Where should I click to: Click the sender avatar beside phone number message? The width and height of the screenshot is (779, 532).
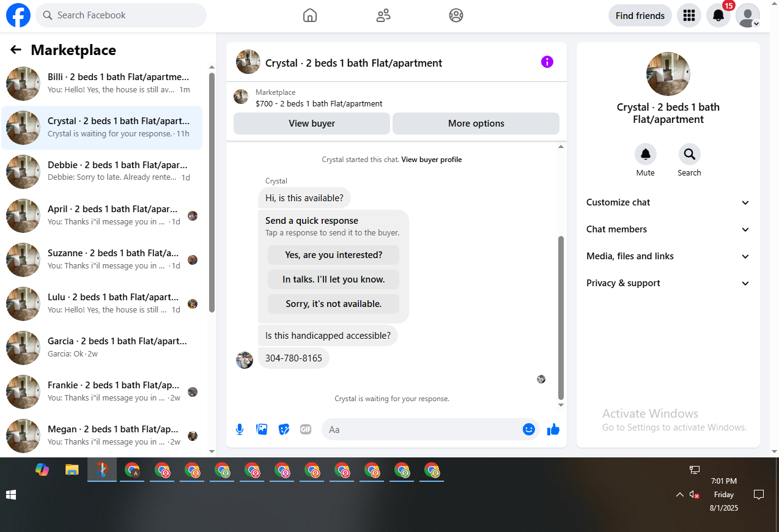(245, 360)
